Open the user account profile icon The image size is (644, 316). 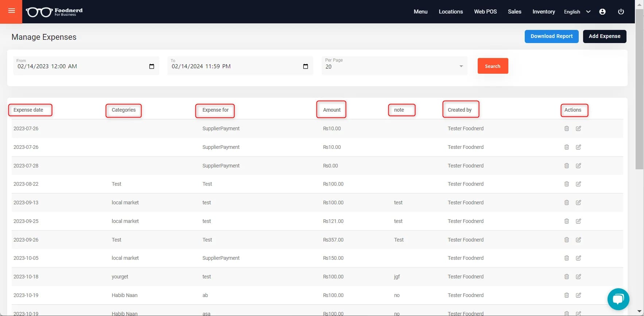(602, 12)
